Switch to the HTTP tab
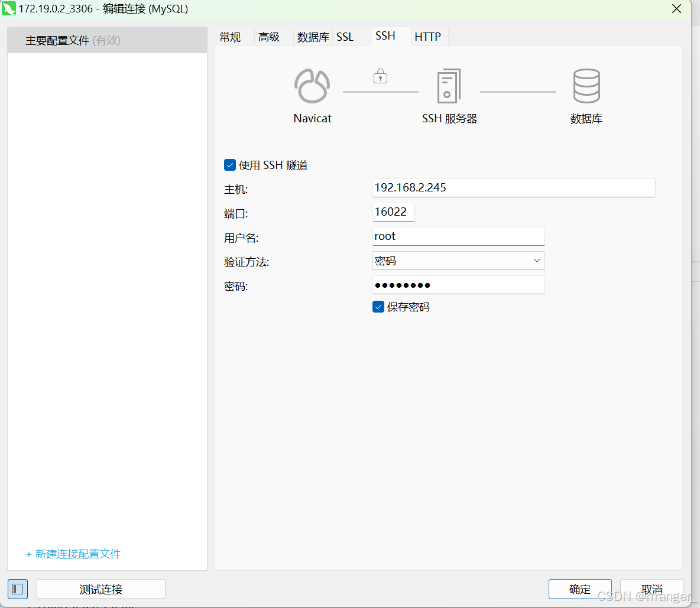Screen dimensions: 700x608 point(429,37)
